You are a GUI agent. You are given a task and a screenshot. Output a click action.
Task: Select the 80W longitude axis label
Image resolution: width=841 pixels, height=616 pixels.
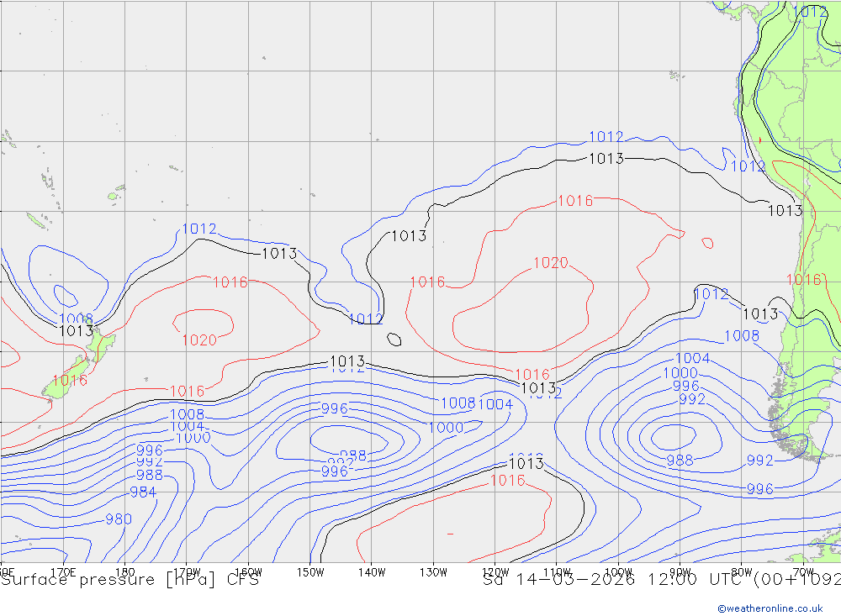(x=741, y=571)
